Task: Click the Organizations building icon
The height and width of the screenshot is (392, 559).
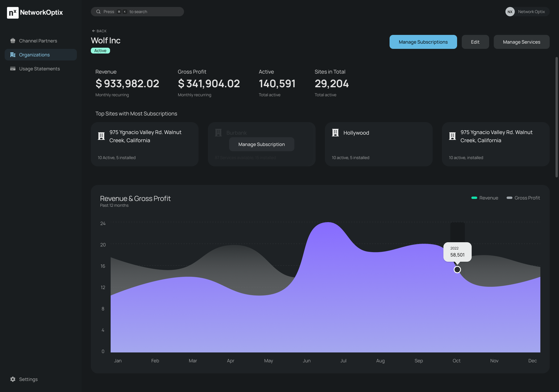Action: [x=13, y=55]
